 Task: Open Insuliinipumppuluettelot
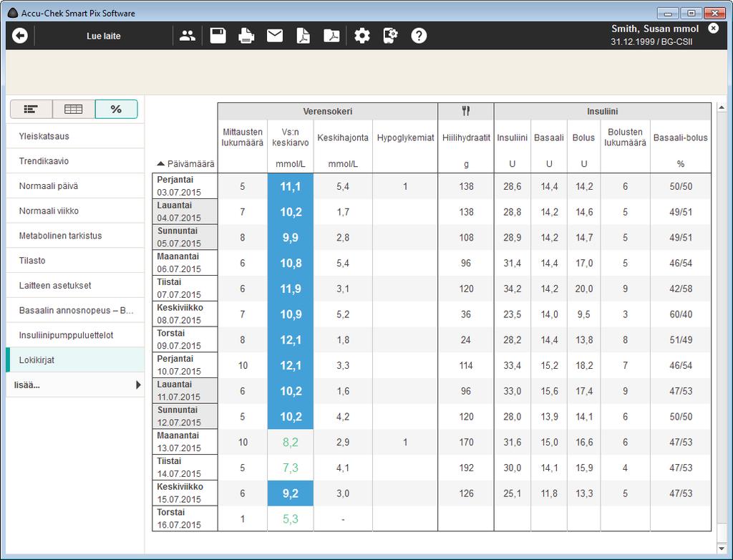75,335
